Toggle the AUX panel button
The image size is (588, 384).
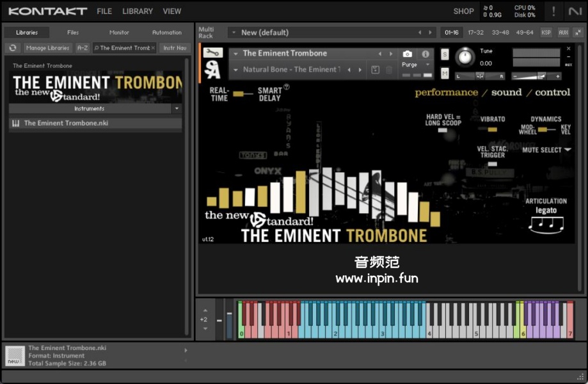point(563,33)
